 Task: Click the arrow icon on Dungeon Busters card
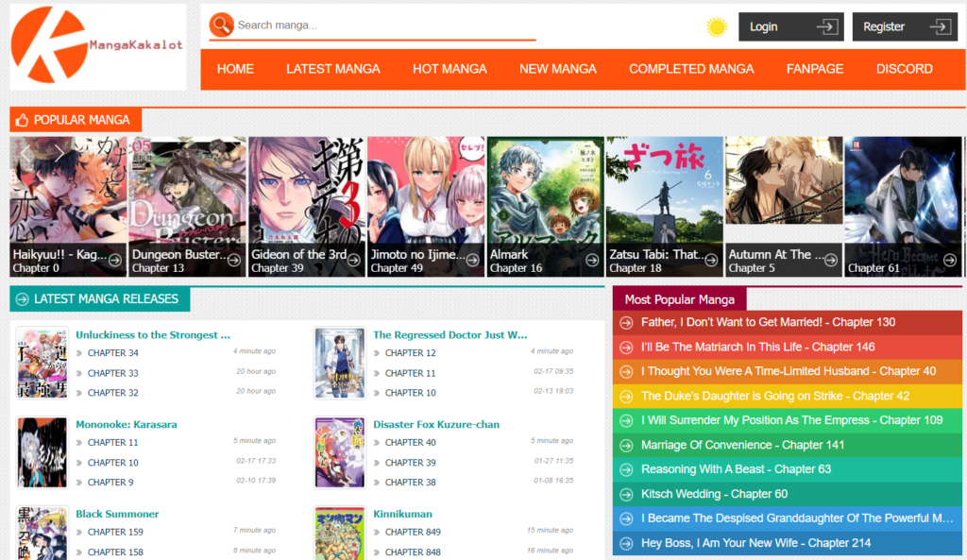pyautogui.click(x=234, y=261)
